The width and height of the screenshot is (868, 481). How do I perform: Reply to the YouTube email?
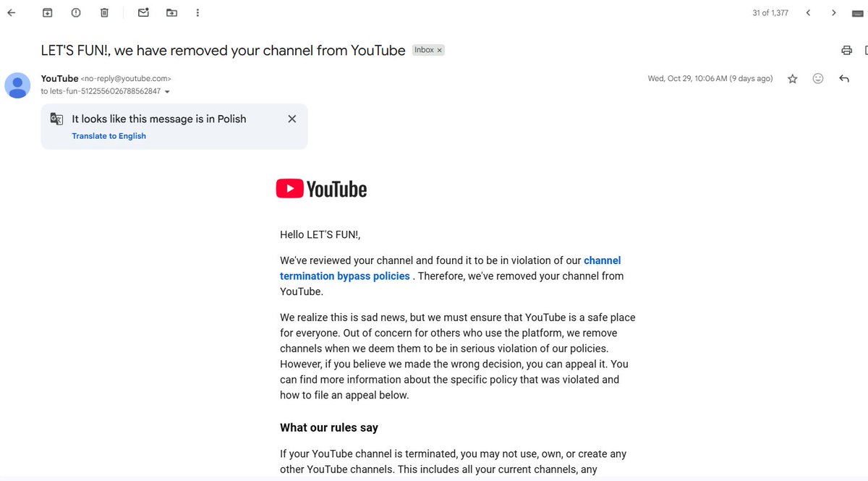tap(843, 78)
